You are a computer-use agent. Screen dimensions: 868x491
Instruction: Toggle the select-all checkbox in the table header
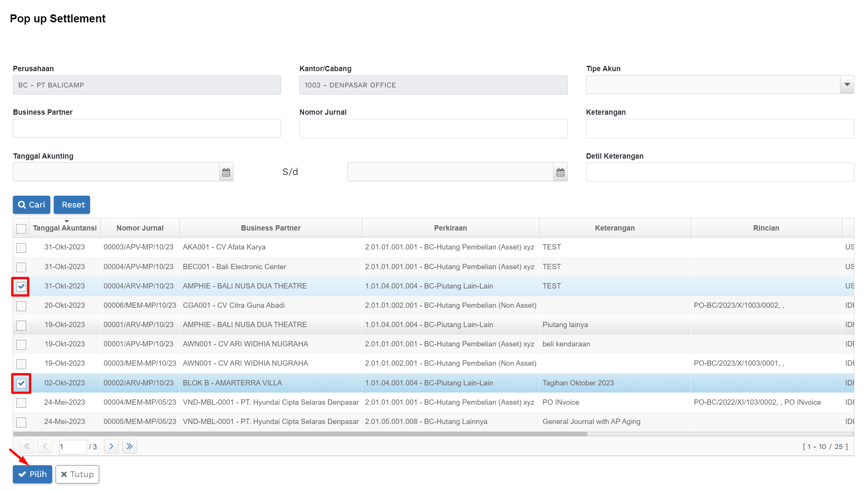(x=21, y=229)
